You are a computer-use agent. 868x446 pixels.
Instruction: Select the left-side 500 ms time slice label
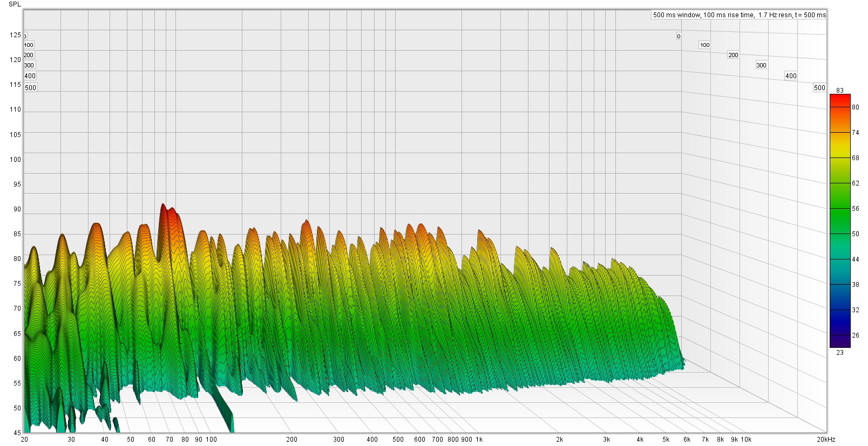[x=31, y=88]
